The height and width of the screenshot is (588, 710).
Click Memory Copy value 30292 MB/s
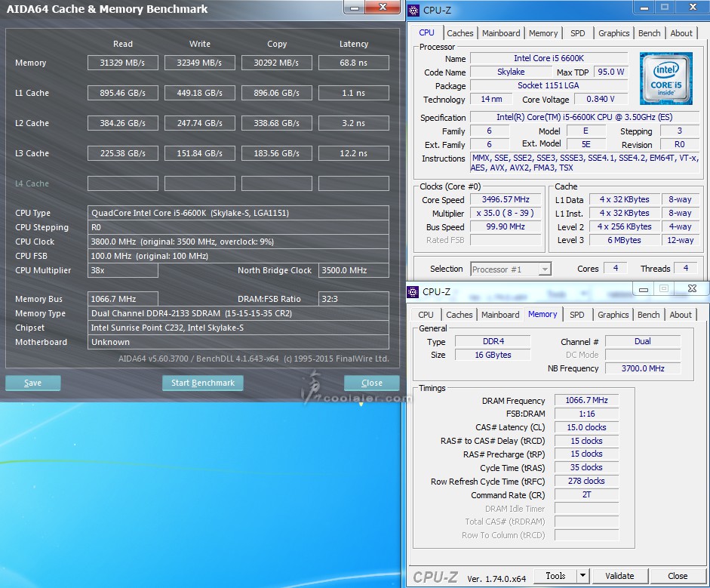[x=277, y=63]
